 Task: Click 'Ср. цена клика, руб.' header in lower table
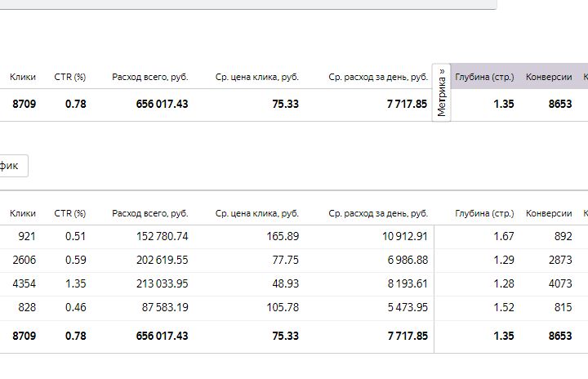pyautogui.click(x=257, y=213)
